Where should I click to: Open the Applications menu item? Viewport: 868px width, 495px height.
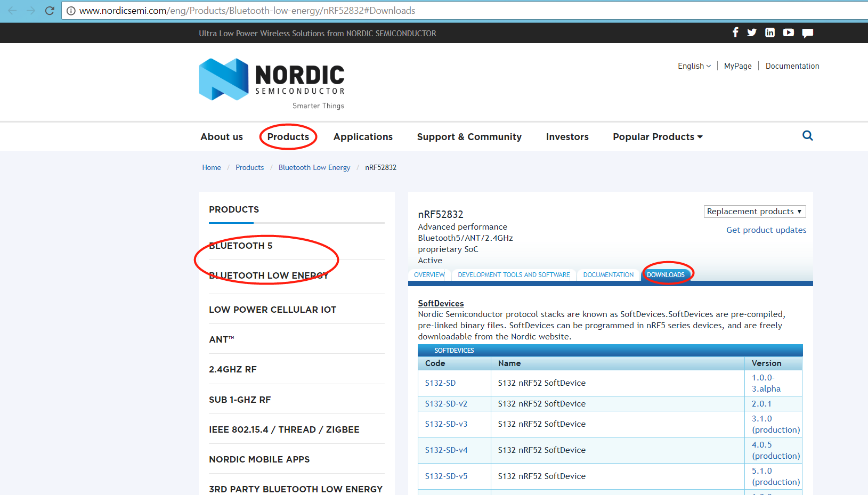pos(363,137)
